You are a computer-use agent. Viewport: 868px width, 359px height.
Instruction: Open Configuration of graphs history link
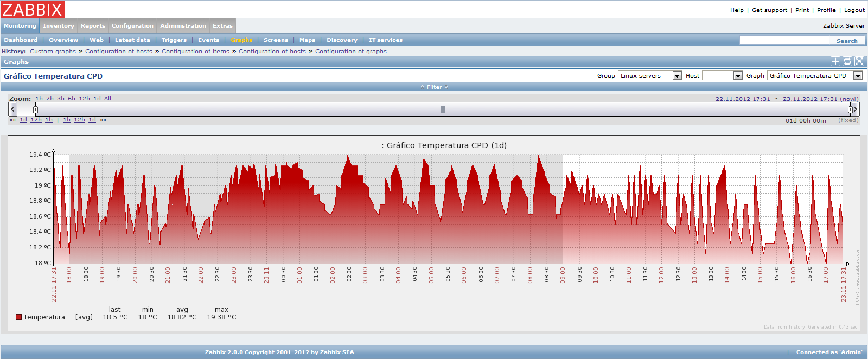tap(351, 52)
